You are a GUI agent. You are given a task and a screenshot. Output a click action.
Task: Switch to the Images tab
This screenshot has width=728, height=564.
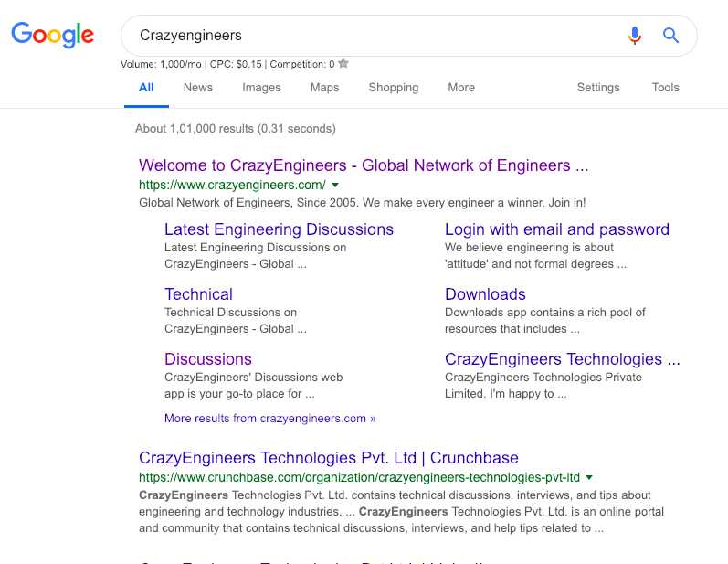[261, 88]
